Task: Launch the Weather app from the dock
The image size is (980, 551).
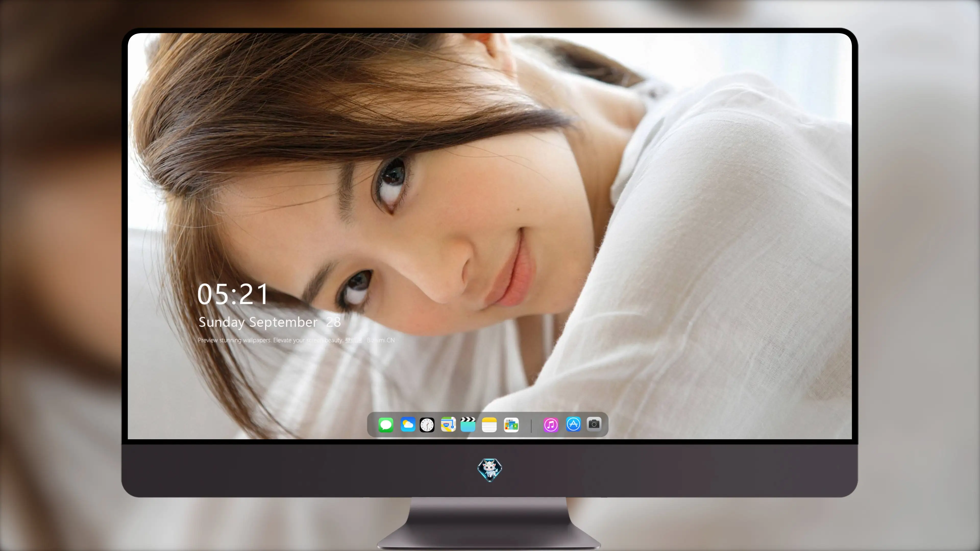Action: (x=408, y=425)
